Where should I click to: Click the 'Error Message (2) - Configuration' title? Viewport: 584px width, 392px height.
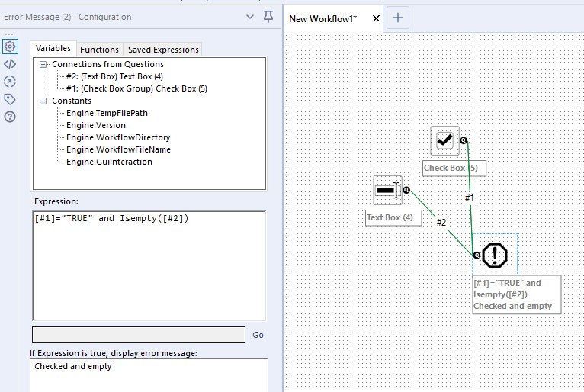pos(67,17)
